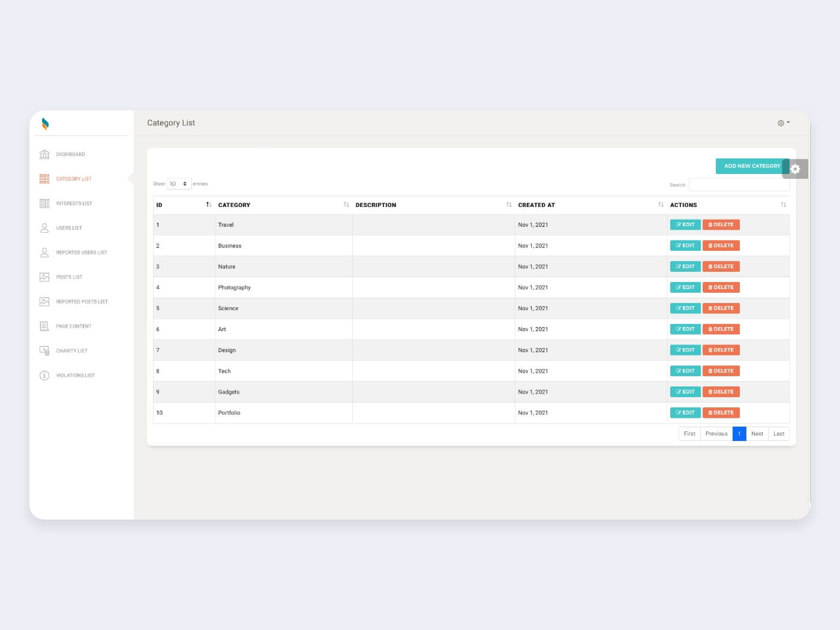Click the Add New Category button
840x630 pixels.
tap(752, 166)
